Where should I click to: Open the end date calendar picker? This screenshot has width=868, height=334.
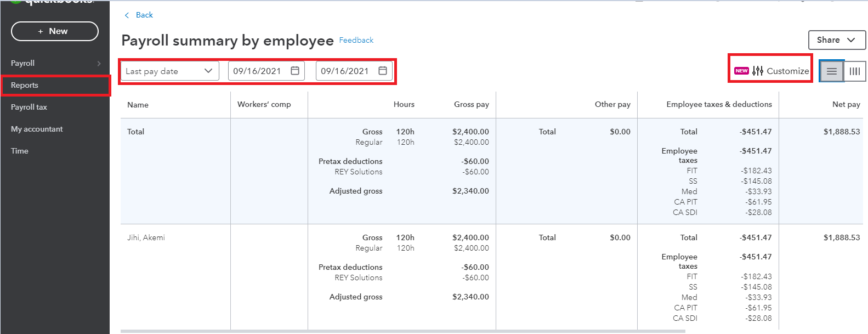[383, 71]
